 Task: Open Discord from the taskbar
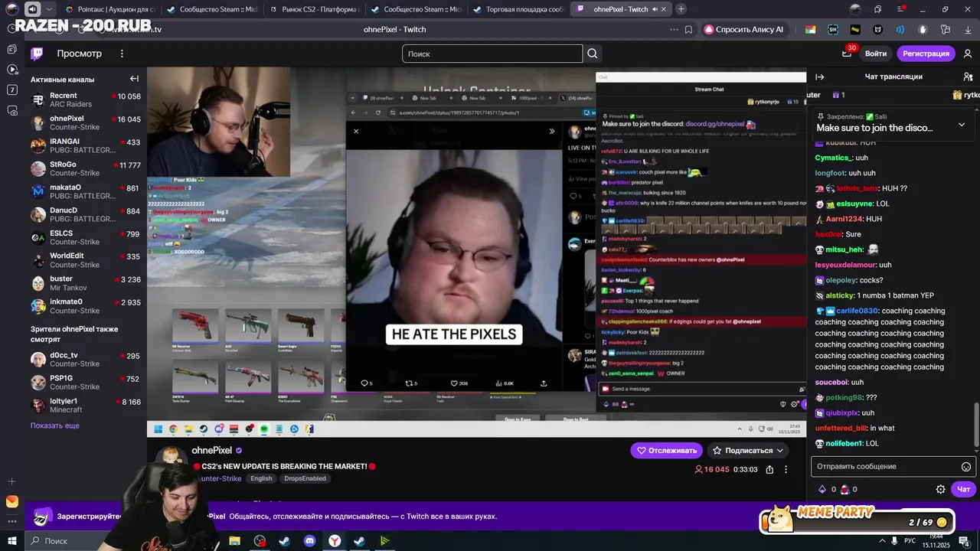click(309, 541)
